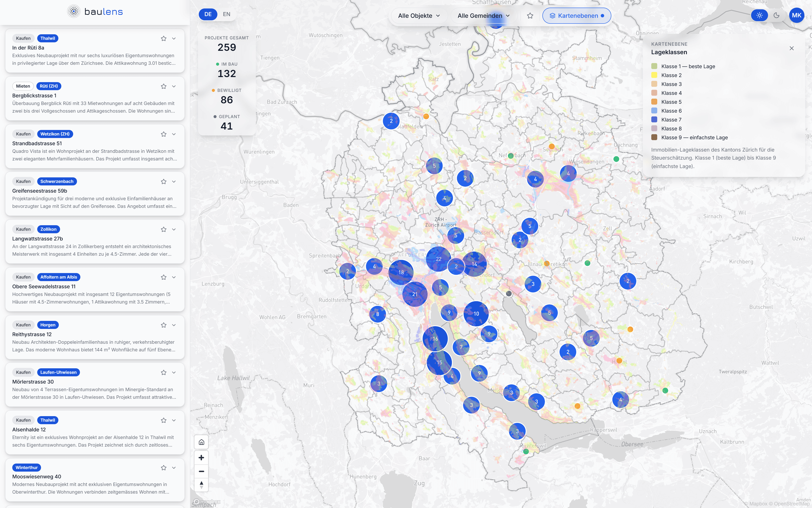The height and width of the screenshot is (508, 812).
Task: Click the Rüti (ZH) municipality tag
Action: [x=49, y=86]
